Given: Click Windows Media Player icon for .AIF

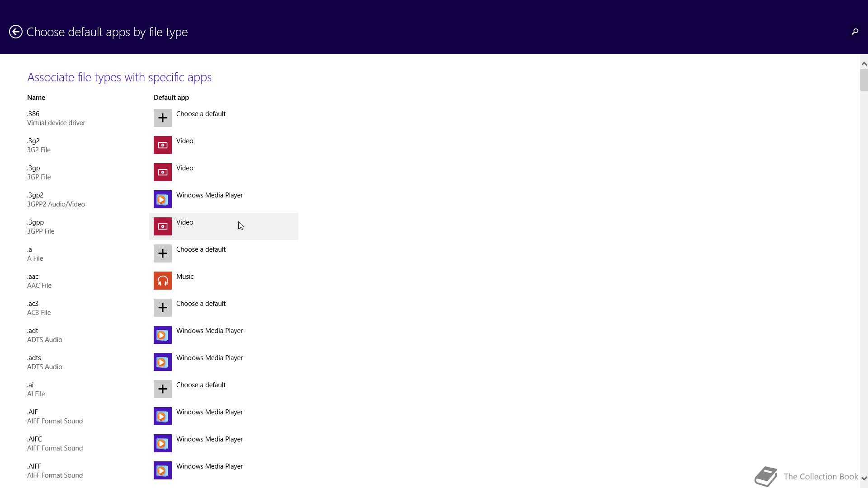Looking at the screenshot, I should click(163, 416).
